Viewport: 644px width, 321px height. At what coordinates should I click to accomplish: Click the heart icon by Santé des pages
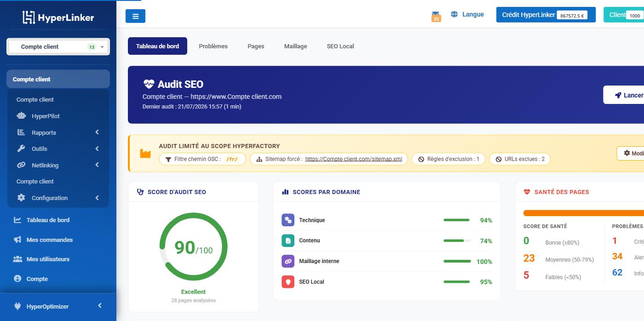pyautogui.click(x=527, y=192)
